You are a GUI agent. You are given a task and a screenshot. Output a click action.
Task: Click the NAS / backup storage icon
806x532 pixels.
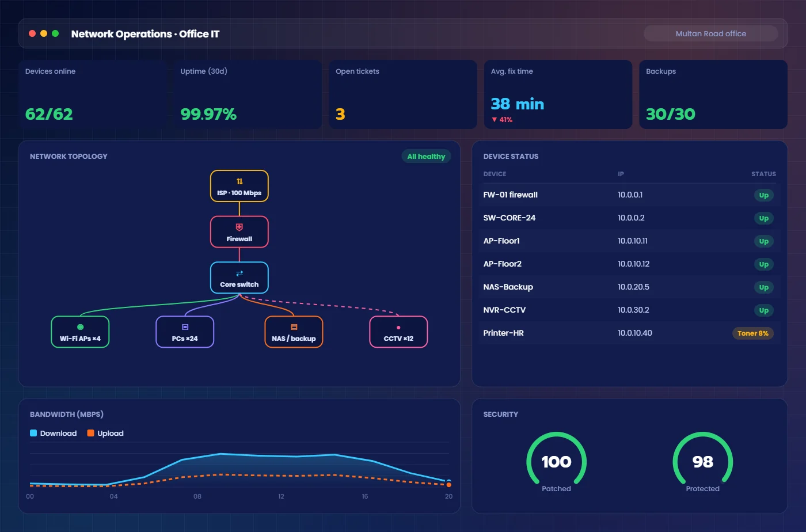coord(294,327)
